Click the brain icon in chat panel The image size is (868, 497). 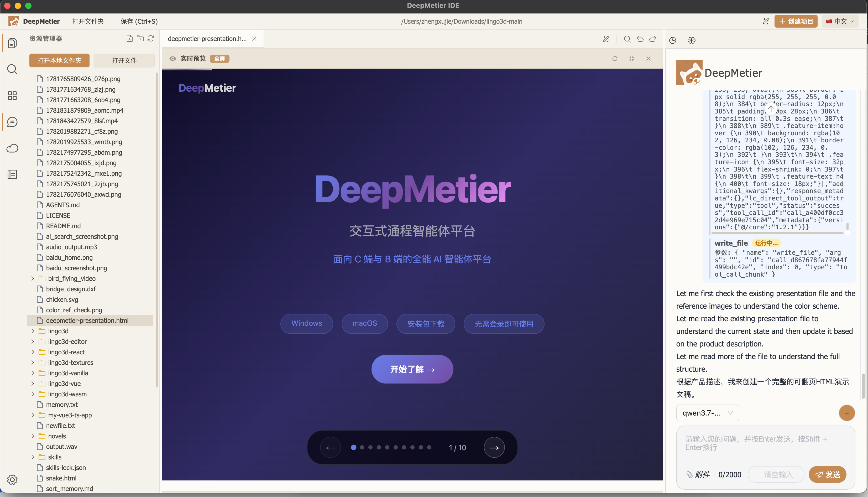(x=691, y=40)
